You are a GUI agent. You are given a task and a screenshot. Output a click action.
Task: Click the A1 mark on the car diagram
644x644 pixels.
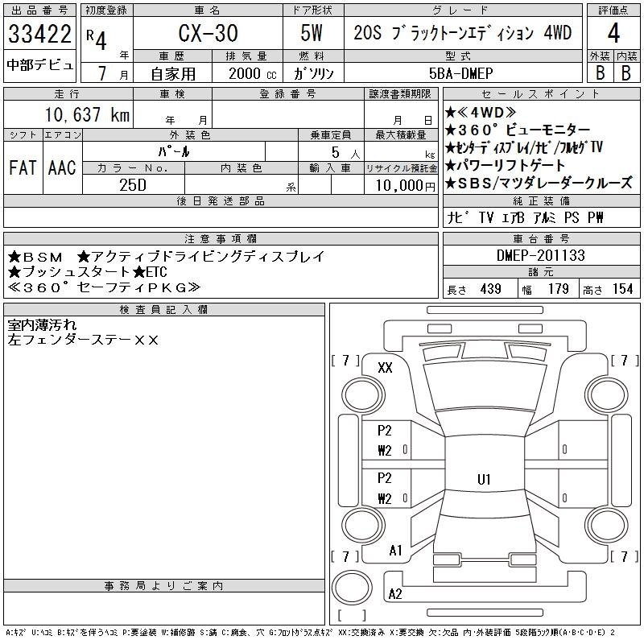click(395, 550)
